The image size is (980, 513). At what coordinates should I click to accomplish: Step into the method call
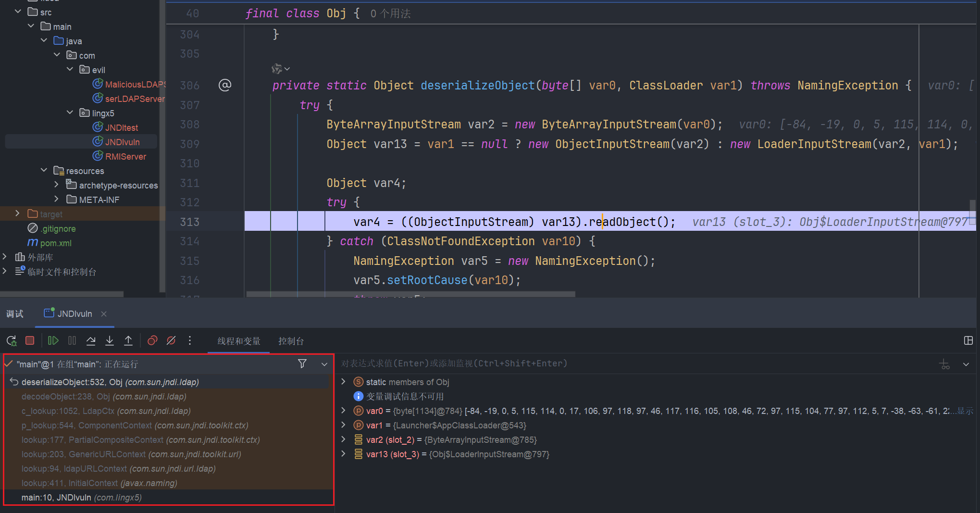[110, 340]
